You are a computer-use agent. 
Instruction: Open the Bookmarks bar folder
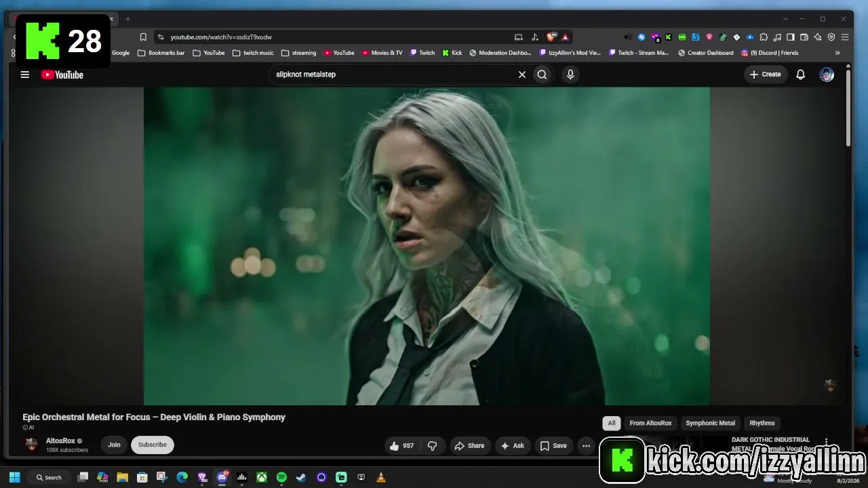[x=161, y=53]
